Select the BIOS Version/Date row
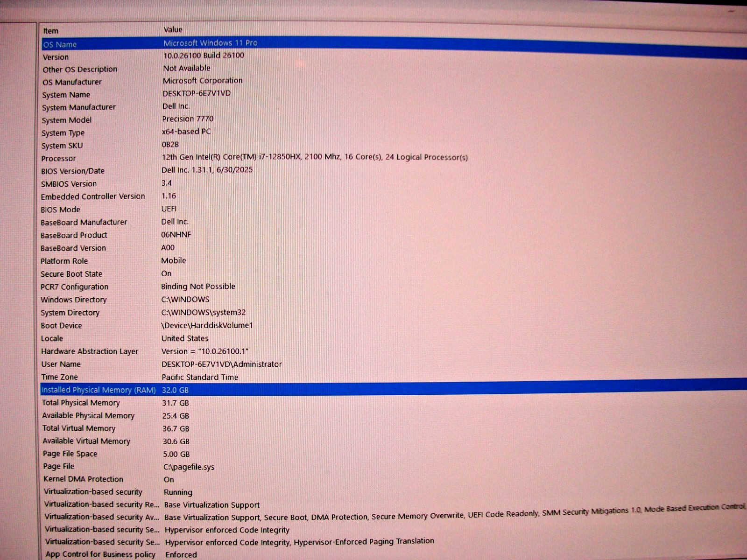This screenshot has height=560, width=747. click(x=72, y=171)
